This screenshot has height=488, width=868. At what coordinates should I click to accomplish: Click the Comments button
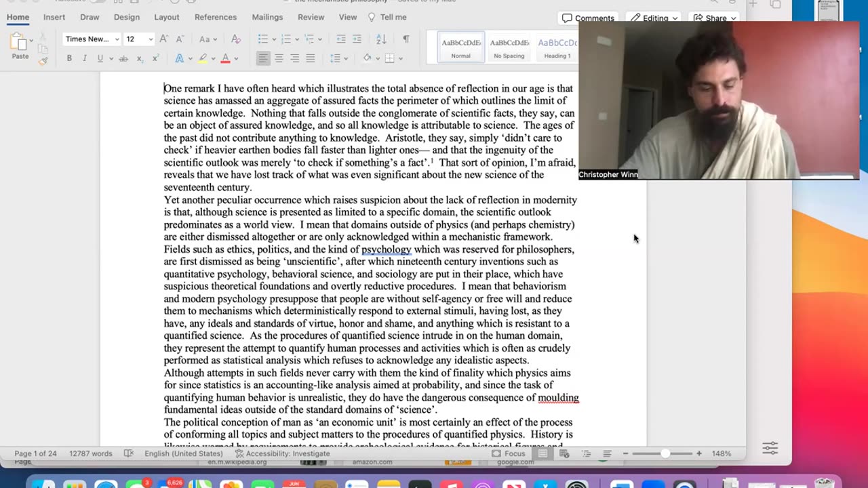[588, 18]
